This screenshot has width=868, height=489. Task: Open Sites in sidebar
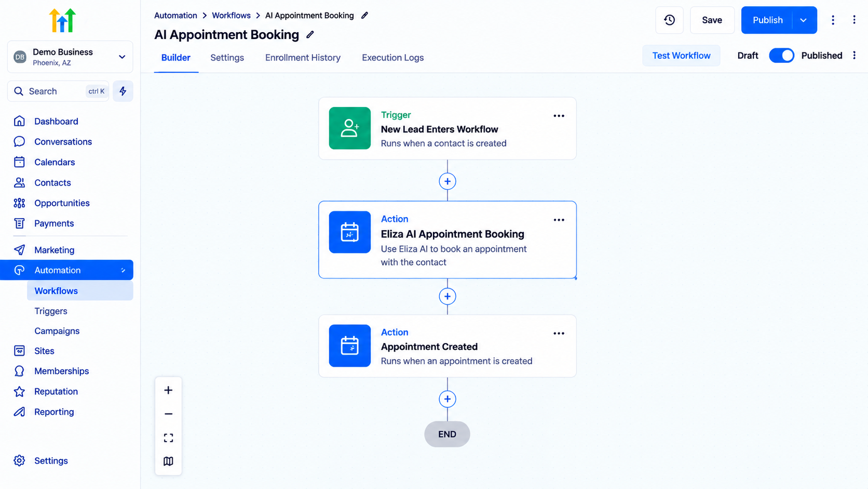(44, 351)
